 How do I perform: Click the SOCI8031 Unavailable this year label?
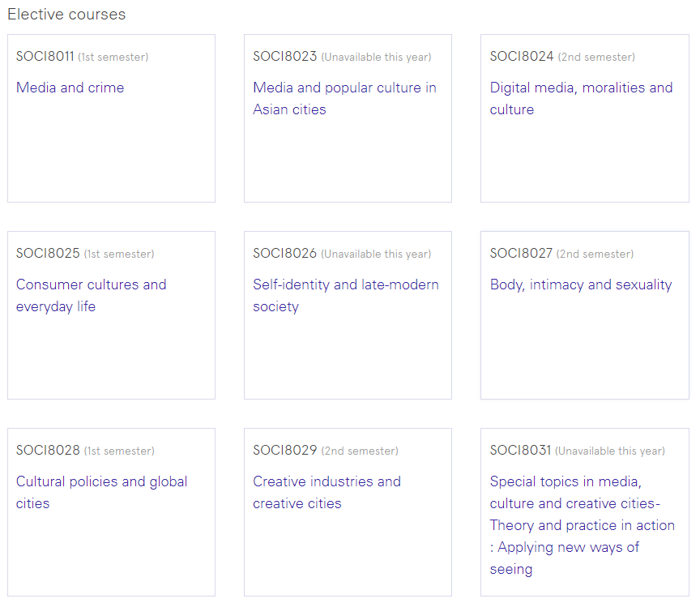(610, 451)
